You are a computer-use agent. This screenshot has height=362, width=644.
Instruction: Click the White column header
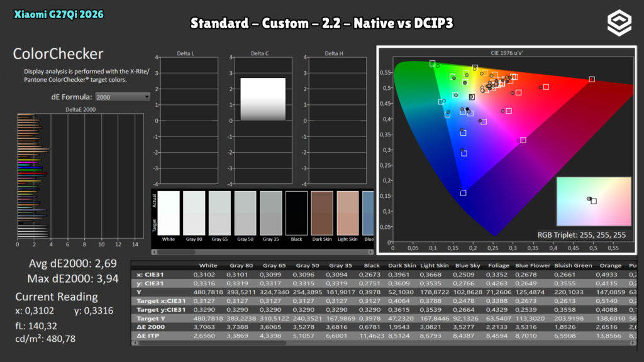[x=208, y=266]
